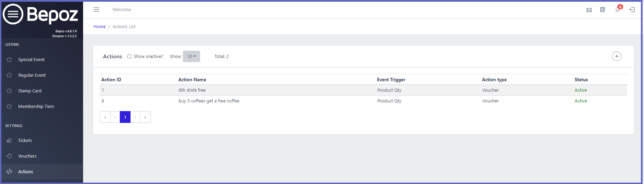This screenshot has width=644, height=184.
Task: Click the logout icon in header
Action: (632, 10)
